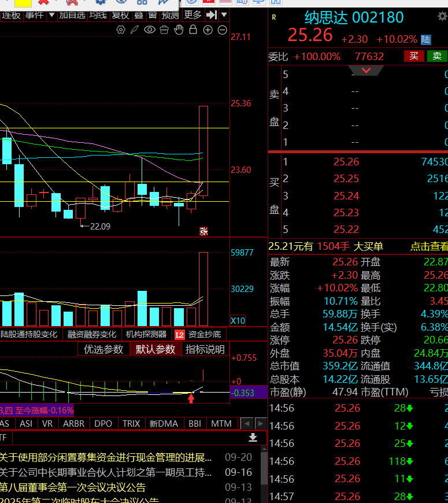This screenshot has width=448, height=503.
Task: Expand dropdown arrow after 更多
Action: (x=224, y=15)
